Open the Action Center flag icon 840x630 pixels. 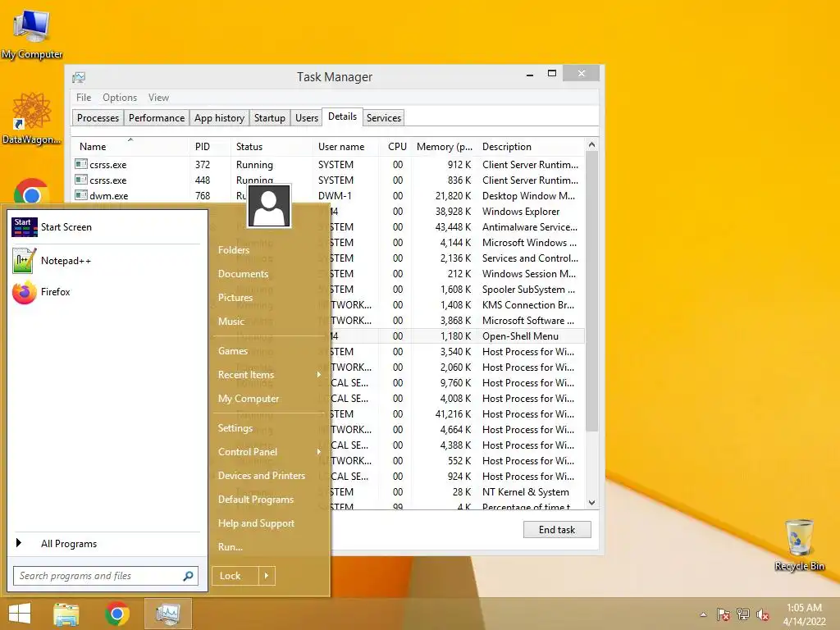[x=724, y=614]
